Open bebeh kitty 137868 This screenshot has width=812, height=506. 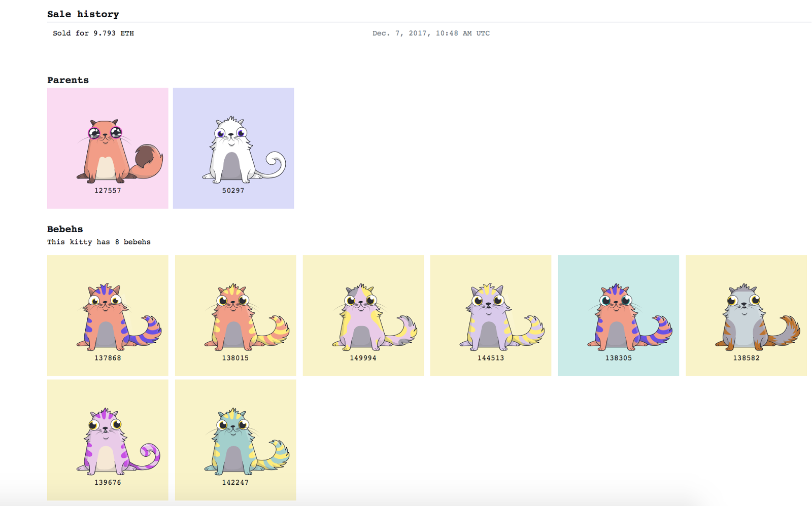(108, 315)
